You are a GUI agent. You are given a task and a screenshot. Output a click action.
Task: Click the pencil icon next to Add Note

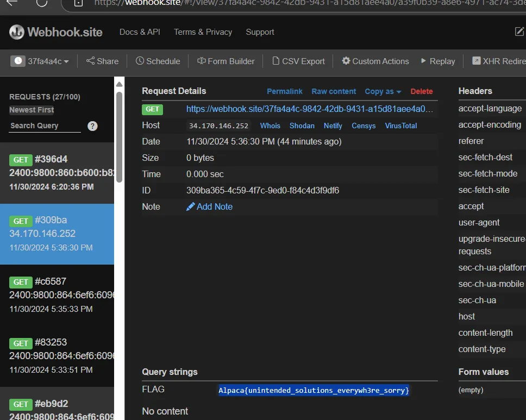point(191,206)
